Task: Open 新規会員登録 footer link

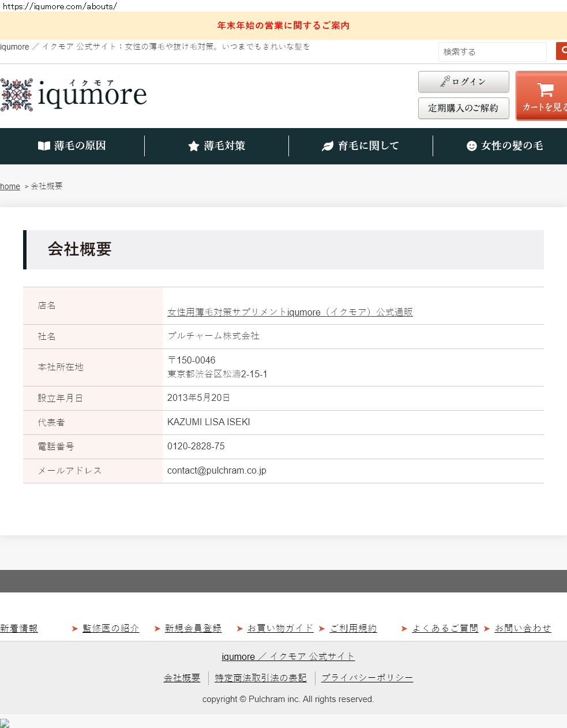Action: [193, 628]
